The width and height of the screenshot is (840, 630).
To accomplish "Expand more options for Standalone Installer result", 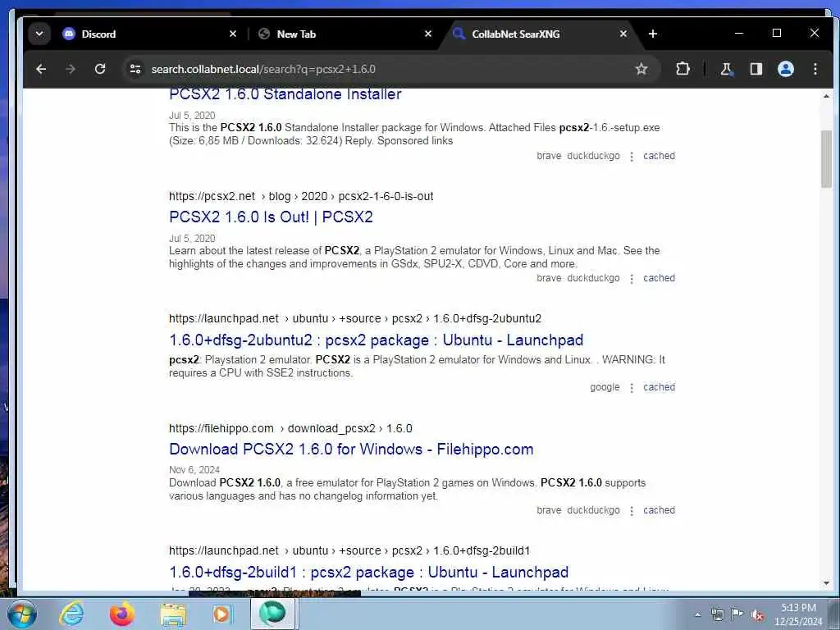I will [x=632, y=157].
